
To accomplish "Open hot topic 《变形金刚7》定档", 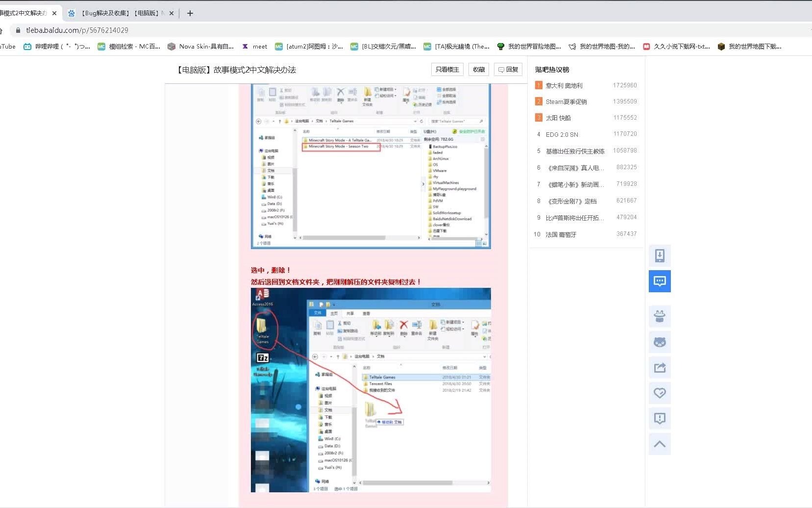I will pyautogui.click(x=571, y=201).
